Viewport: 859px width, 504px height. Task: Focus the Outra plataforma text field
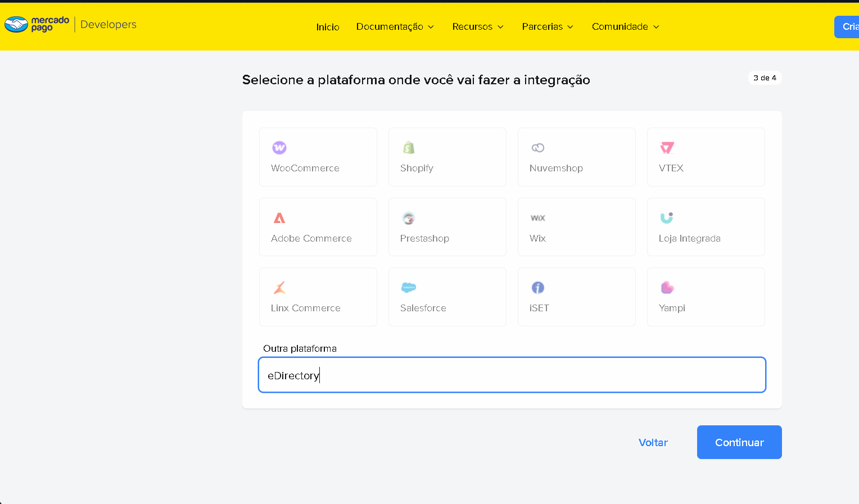512,375
